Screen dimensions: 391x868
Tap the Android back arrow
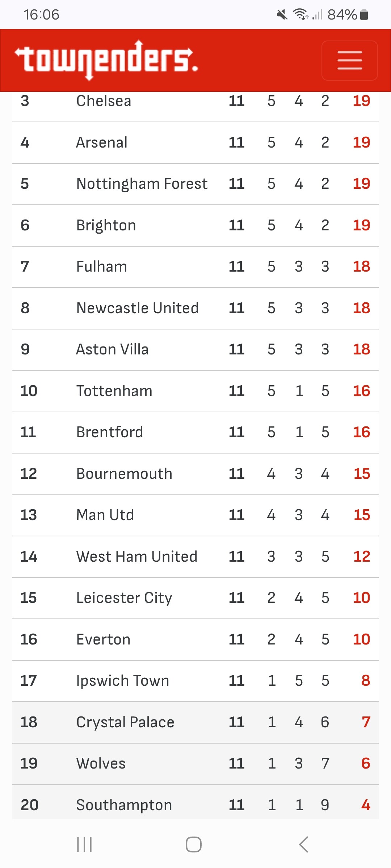[x=303, y=844]
